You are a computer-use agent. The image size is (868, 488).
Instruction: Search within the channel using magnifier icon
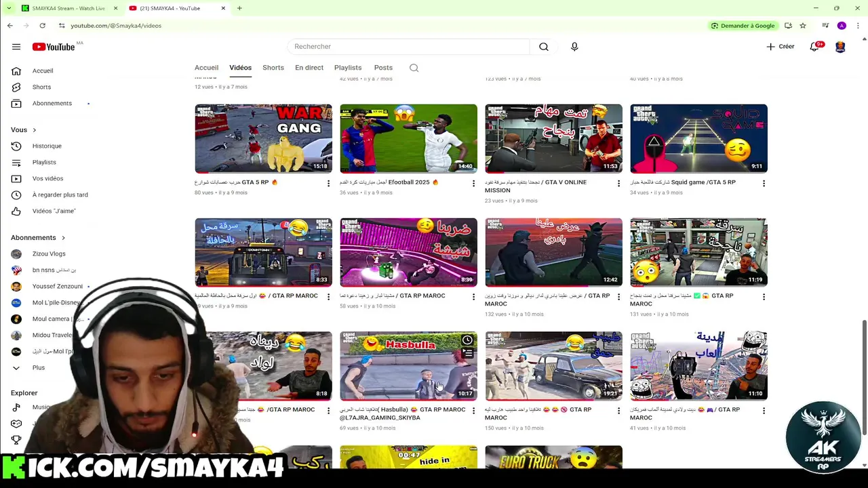point(414,68)
